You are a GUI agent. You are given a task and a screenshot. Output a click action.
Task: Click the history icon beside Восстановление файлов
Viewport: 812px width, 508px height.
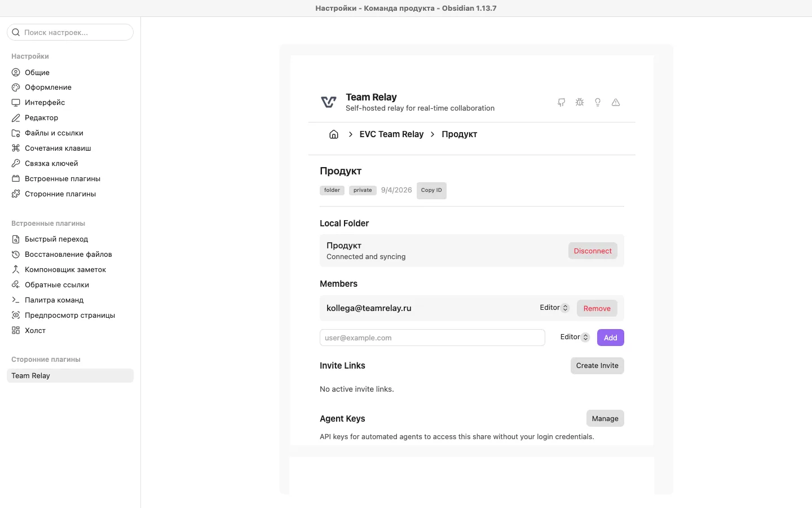coord(16,255)
